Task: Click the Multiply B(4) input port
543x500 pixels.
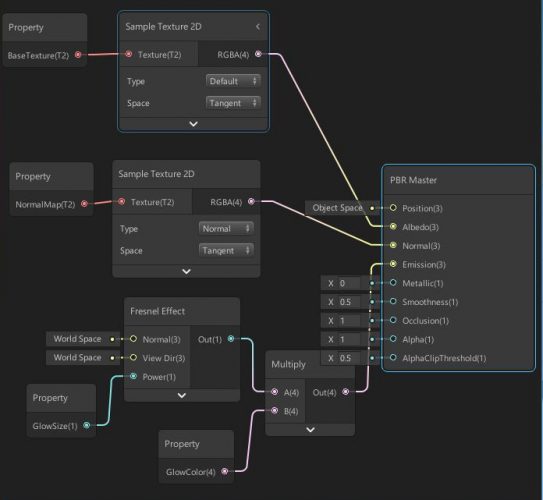Action: [x=275, y=410]
